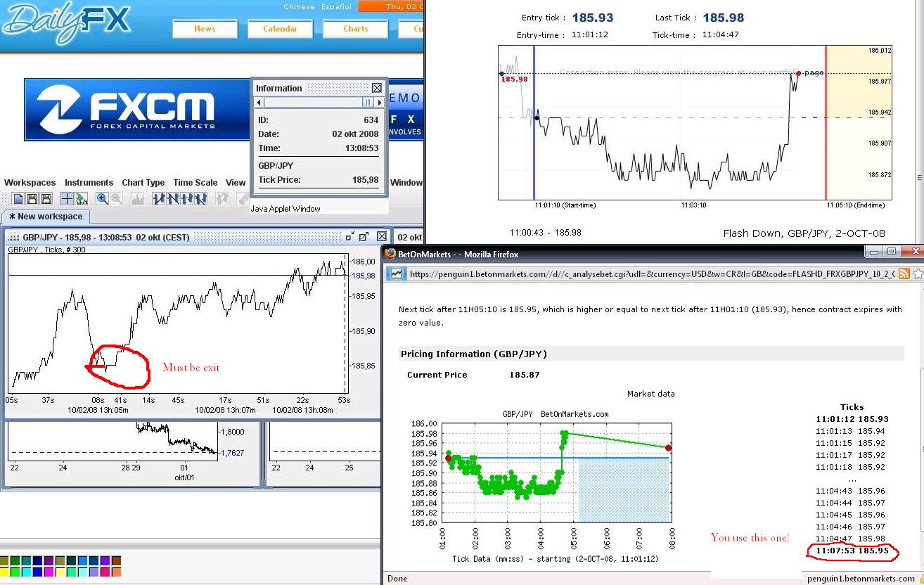Click the Entry tick value 185.93
Viewport: 924px width, 585px height.
593,18
